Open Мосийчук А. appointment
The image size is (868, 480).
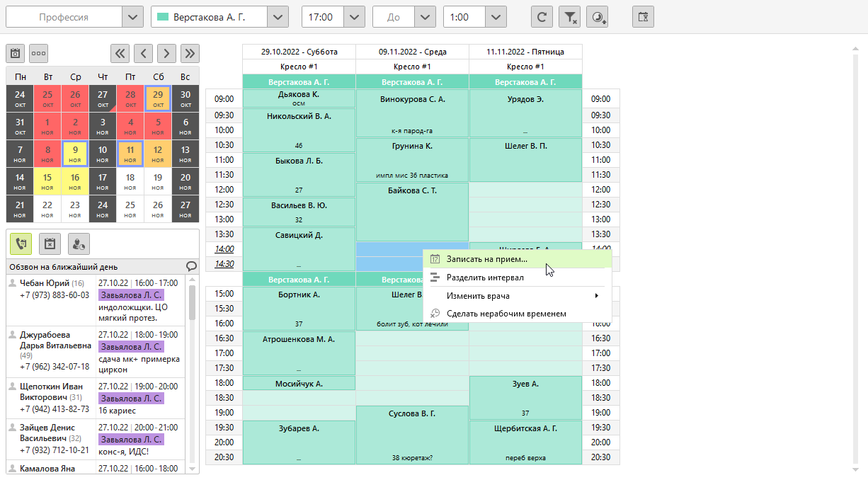(x=299, y=383)
